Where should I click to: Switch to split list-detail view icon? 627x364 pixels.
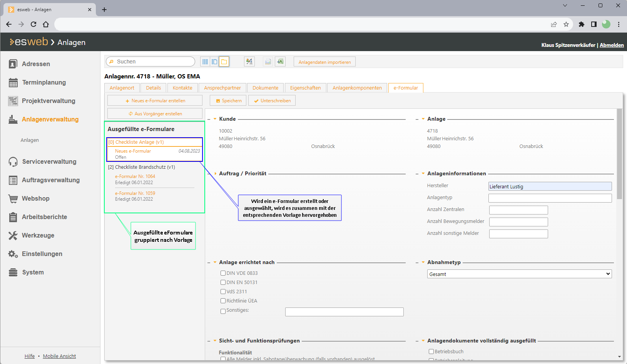214,61
